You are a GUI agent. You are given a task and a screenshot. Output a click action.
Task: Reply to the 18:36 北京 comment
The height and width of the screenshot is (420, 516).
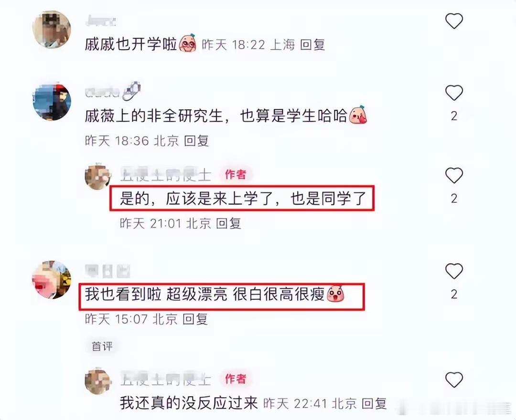coord(196,141)
